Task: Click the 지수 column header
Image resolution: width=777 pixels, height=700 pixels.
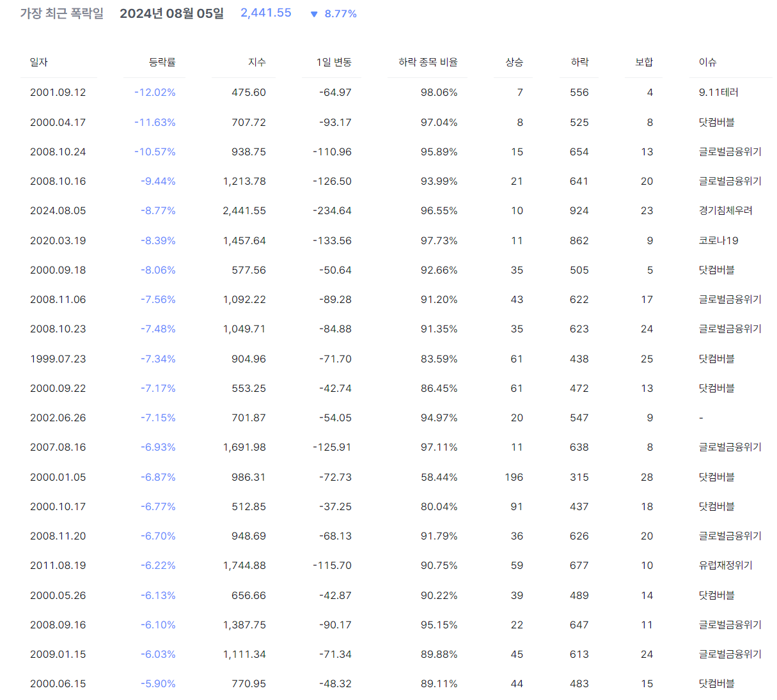Action: tap(258, 62)
